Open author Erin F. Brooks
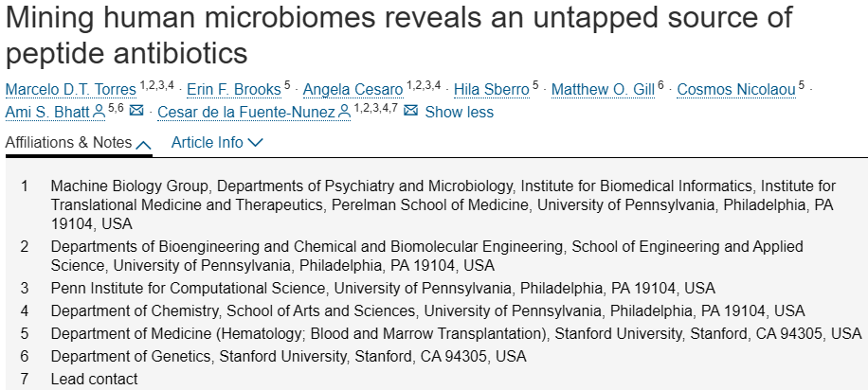 pyautogui.click(x=234, y=89)
